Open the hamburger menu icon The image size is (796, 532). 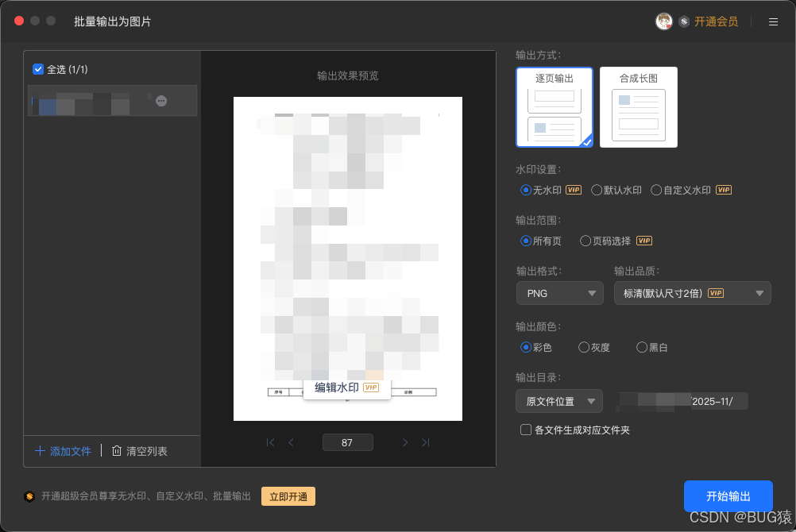773,21
